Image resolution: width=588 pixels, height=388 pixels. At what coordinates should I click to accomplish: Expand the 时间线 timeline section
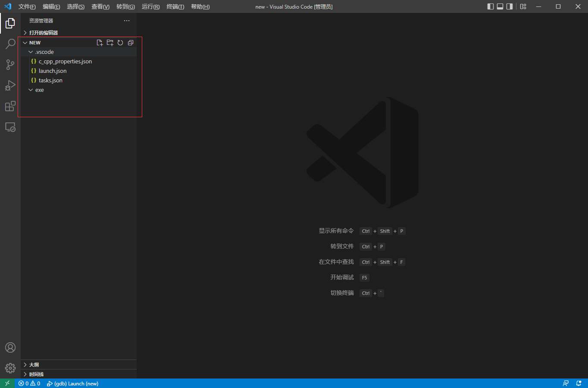click(79, 374)
